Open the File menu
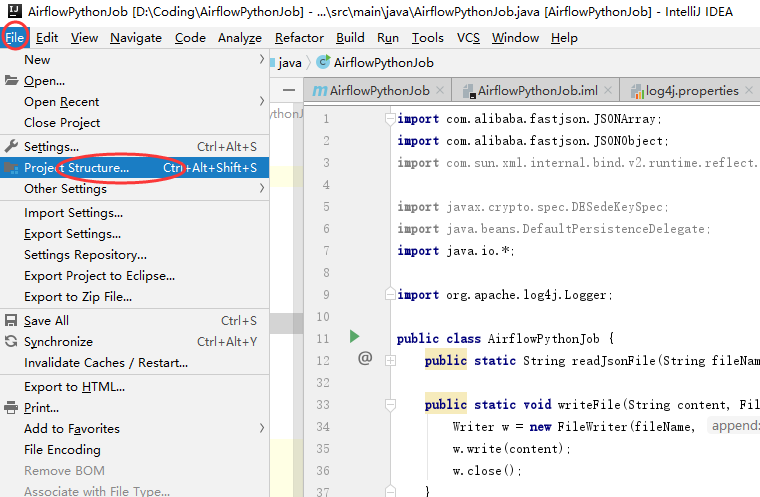 coord(15,38)
